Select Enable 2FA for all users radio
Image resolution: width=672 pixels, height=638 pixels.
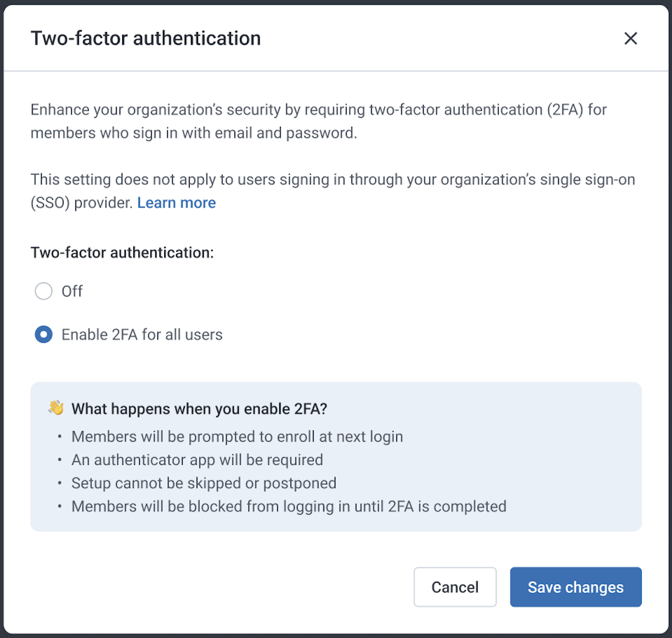(x=44, y=334)
